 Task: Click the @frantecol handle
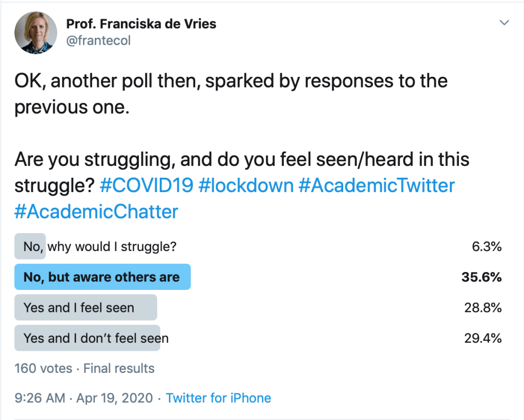(x=98, y=40)
